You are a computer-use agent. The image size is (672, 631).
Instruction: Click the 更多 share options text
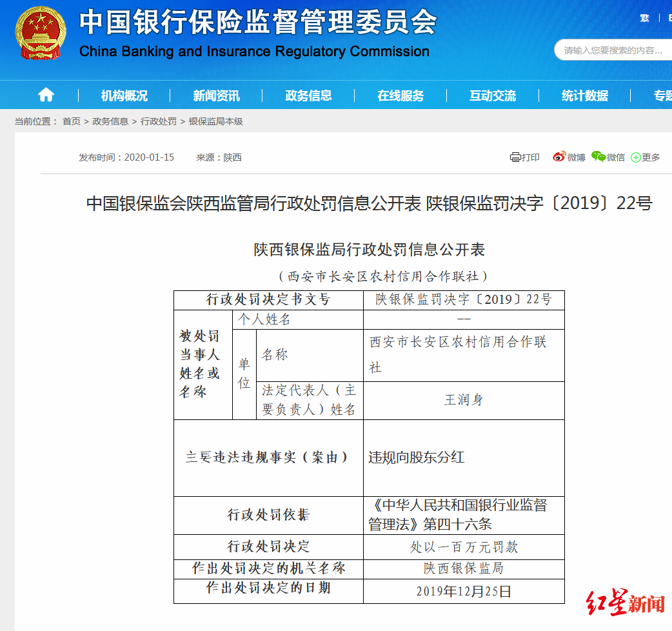651,157
